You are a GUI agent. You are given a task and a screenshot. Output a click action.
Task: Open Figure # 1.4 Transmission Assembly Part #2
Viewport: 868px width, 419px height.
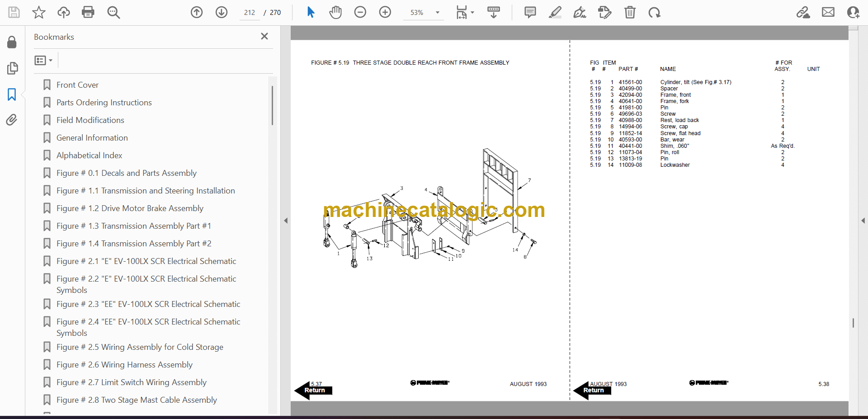click(x=134, y=244)
